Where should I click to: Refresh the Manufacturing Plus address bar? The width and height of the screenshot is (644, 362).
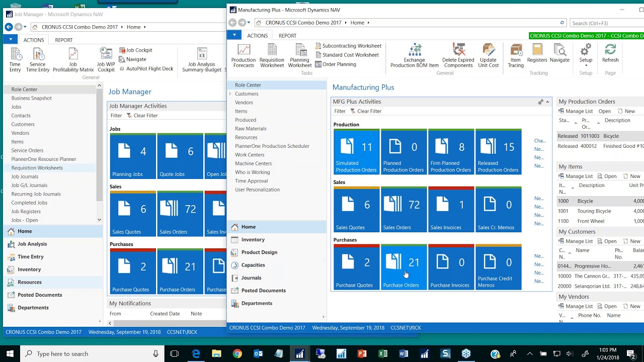(562, 23)
